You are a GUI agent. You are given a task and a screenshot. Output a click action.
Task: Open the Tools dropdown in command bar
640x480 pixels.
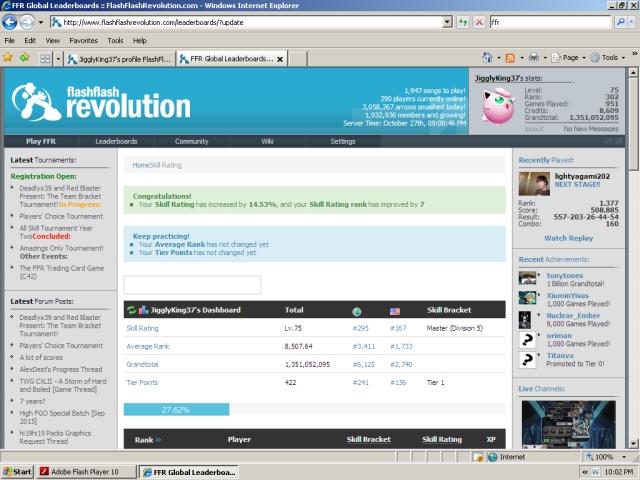point(608,58)
